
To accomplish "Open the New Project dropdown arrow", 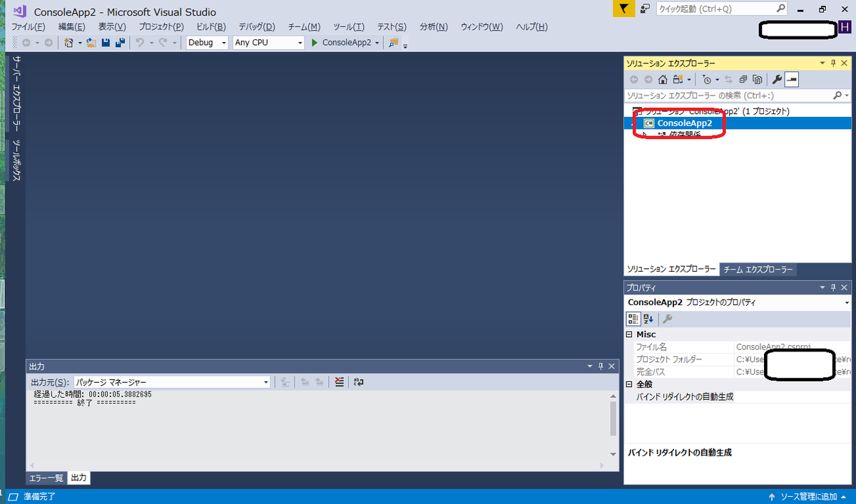I will click(x=80, y=43).
